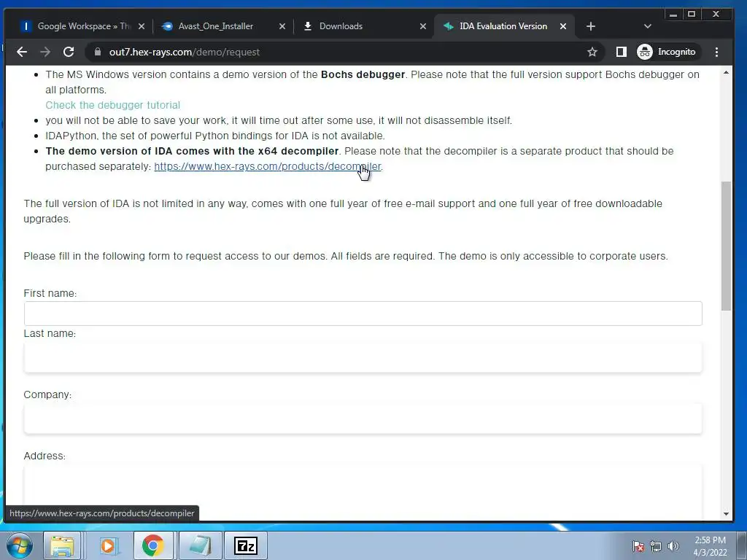
Task: Focus the Company input field
Action: coord(363,419)
